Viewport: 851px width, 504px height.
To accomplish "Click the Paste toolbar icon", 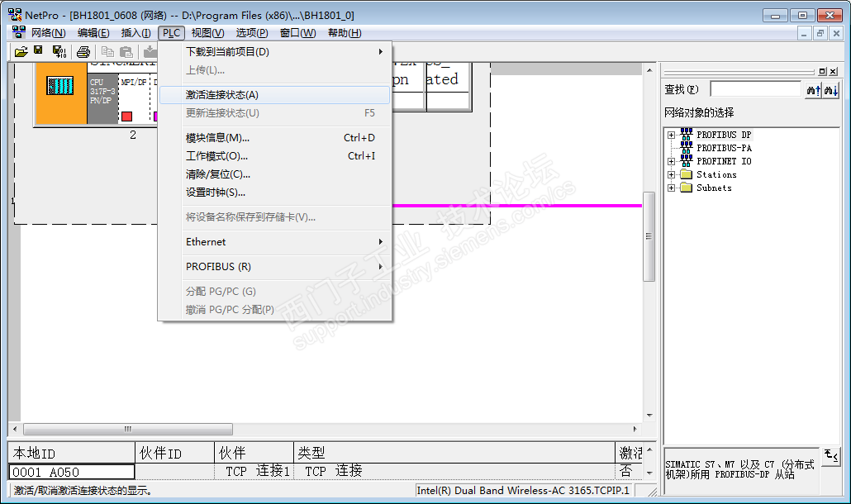I will click(126, 52).
